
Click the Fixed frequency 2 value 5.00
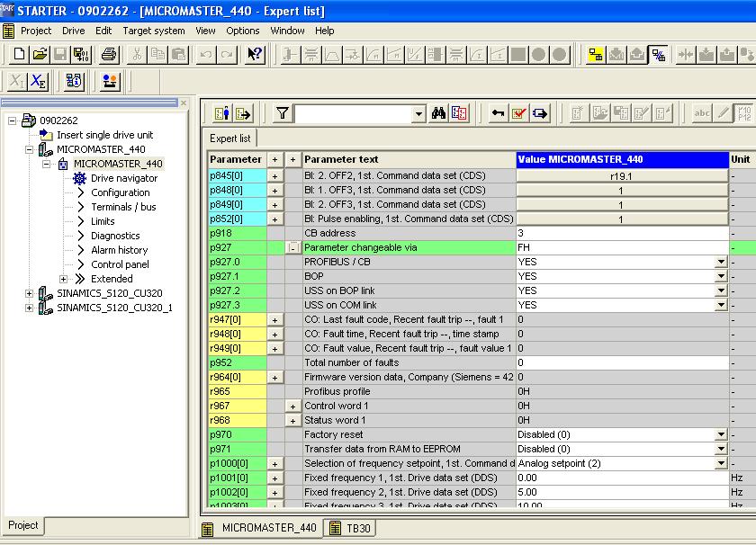click(622, 493)
